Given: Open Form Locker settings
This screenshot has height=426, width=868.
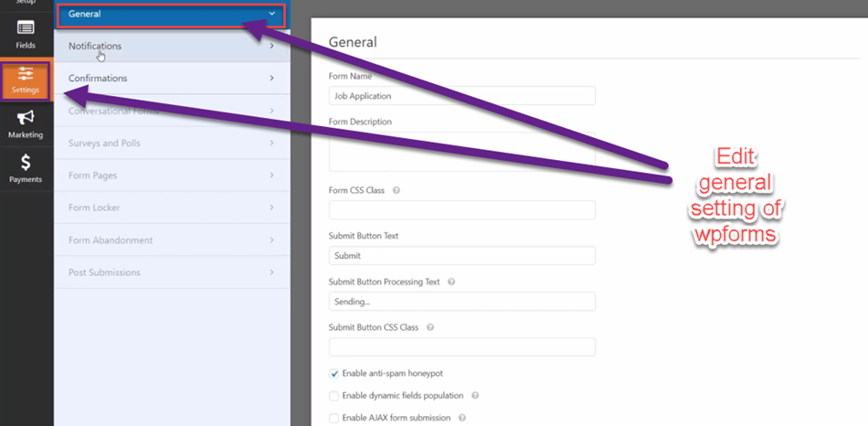Looking at the screenshot, I should coord(172,208).
